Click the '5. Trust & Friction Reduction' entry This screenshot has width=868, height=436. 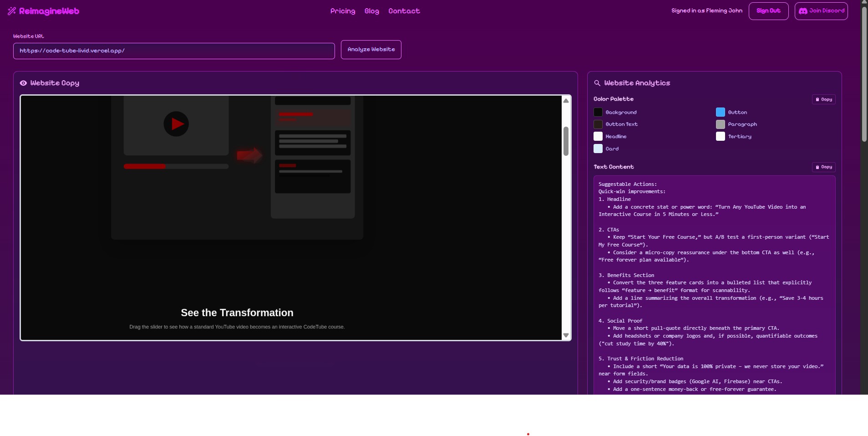point(641,359)
